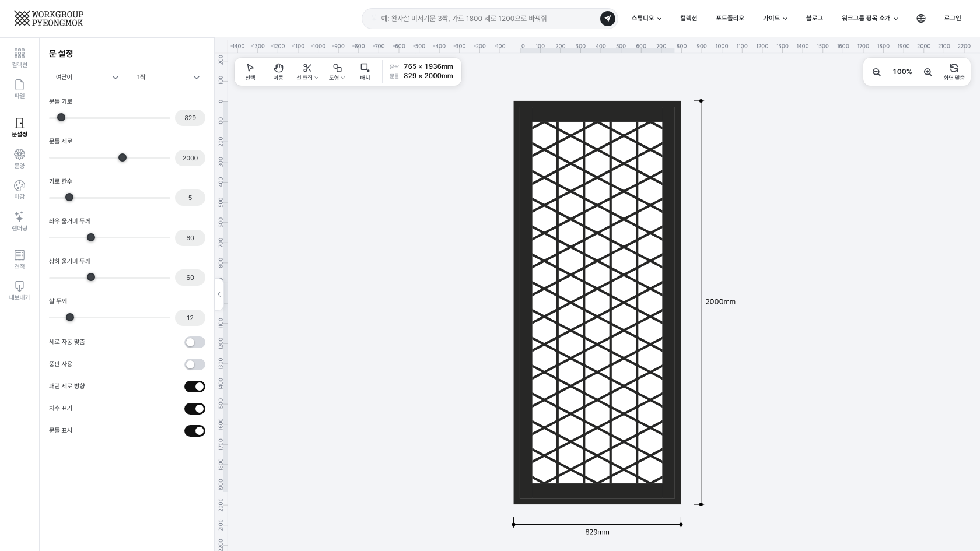Open the 내보내기 export sidebar icon

(x=19, y=290)
